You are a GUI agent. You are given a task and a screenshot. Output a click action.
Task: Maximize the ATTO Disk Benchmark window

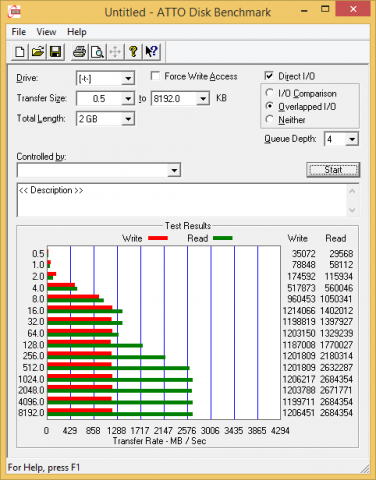(325, 9)
